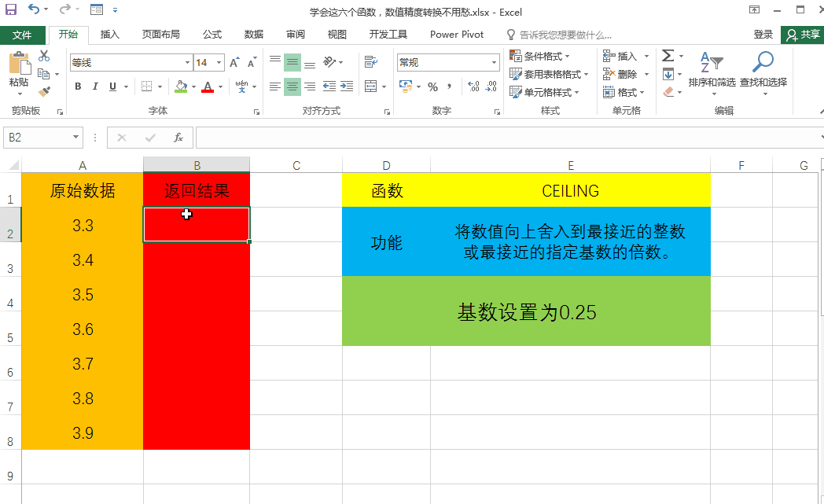824x504 pixels.
Task: Switch to the Power Pivot tab
Action: [457, 35]
